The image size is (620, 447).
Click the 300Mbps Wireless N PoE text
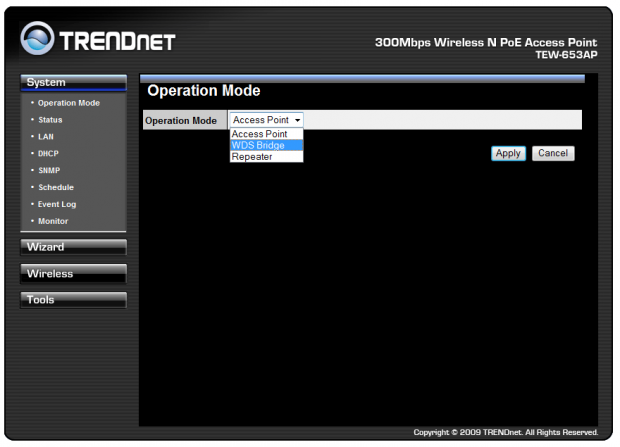[486, 42]
